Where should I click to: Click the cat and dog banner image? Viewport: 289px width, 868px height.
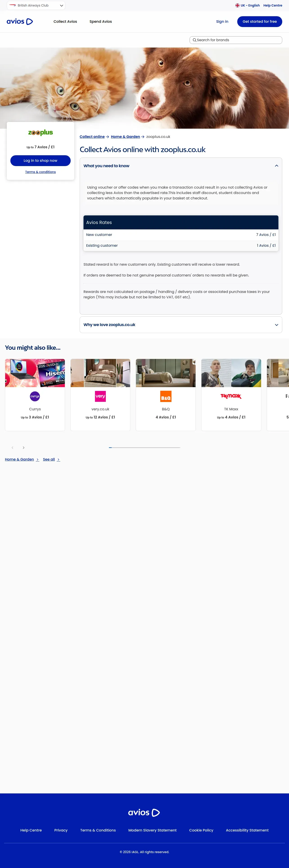[145, 88]
